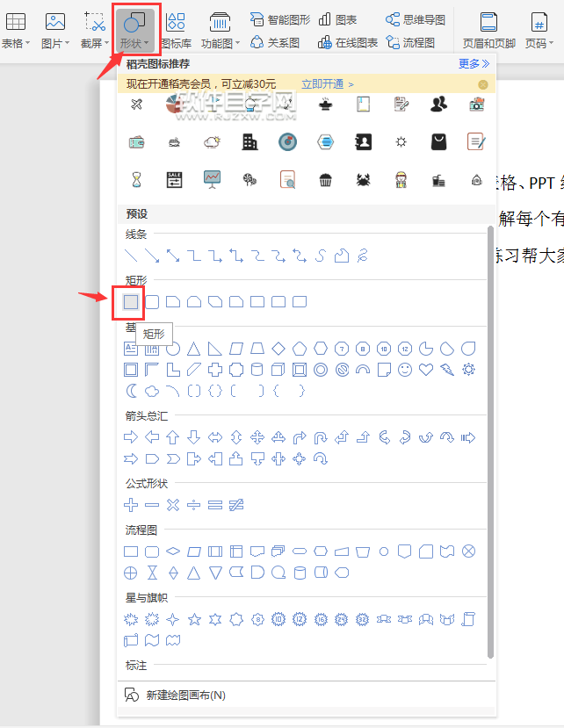Select the rectangle shape under 矩形
Image resolution: width=564 pixels, height=728 pixels.
pyautogui.click(x=131, y=302)
